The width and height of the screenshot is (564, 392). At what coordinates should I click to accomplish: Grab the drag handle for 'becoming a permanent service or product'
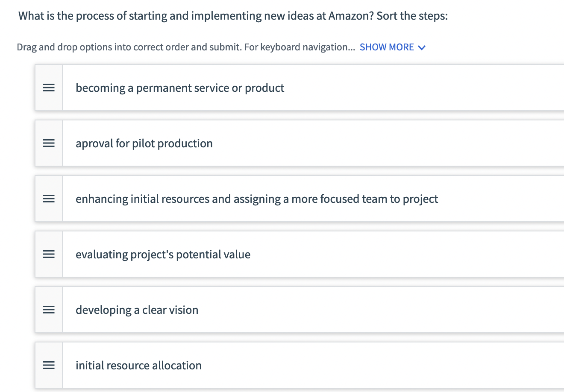[49, 88]
